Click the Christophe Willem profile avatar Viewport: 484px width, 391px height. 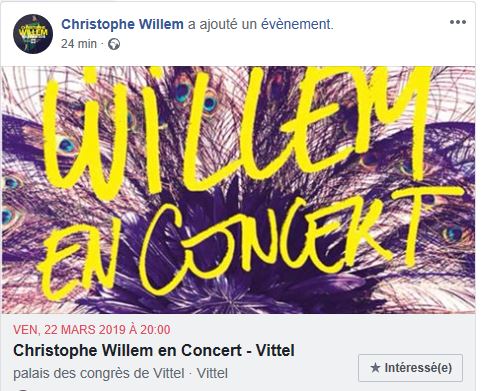click(x=33, y=34)
